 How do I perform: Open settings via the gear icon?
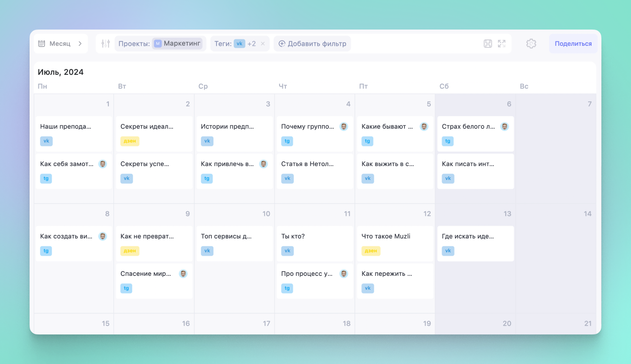531,44
